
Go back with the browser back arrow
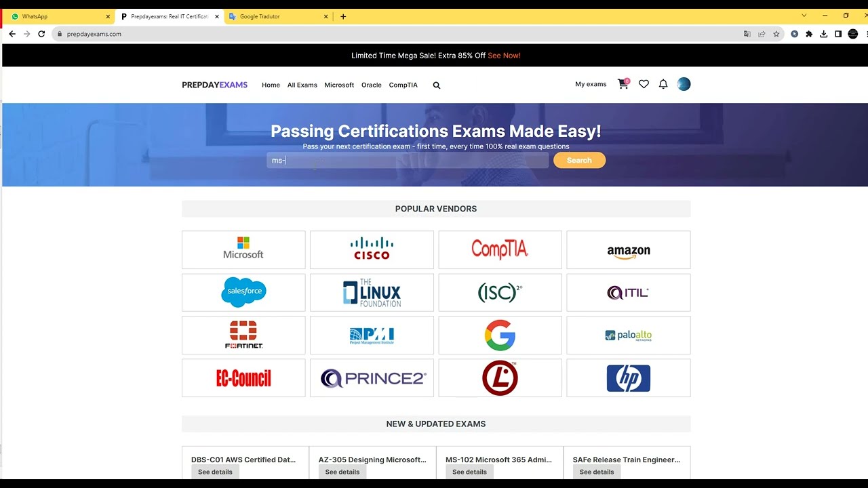pyautogui.click(x=12, y=34)
